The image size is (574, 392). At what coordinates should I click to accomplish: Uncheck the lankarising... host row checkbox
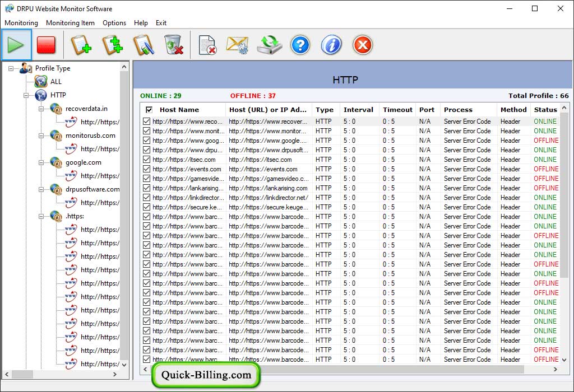pyautogui.click(x=147, y=188)
